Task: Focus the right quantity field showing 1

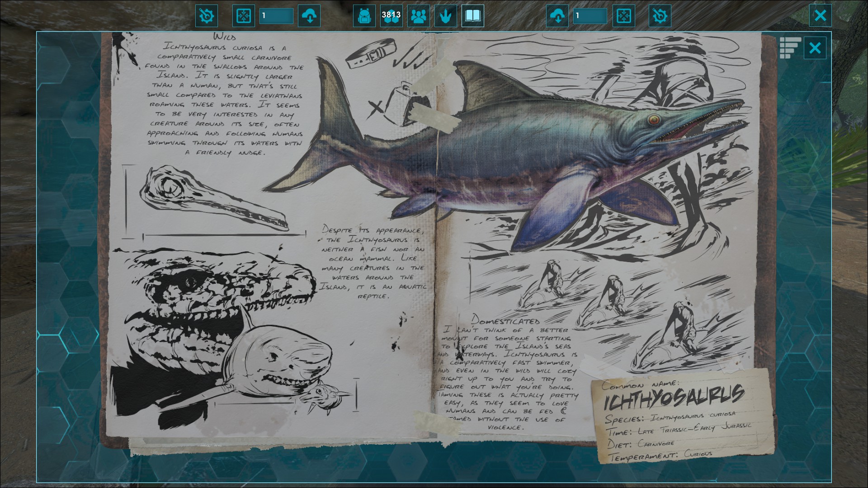Action: (x=590, y=16)
